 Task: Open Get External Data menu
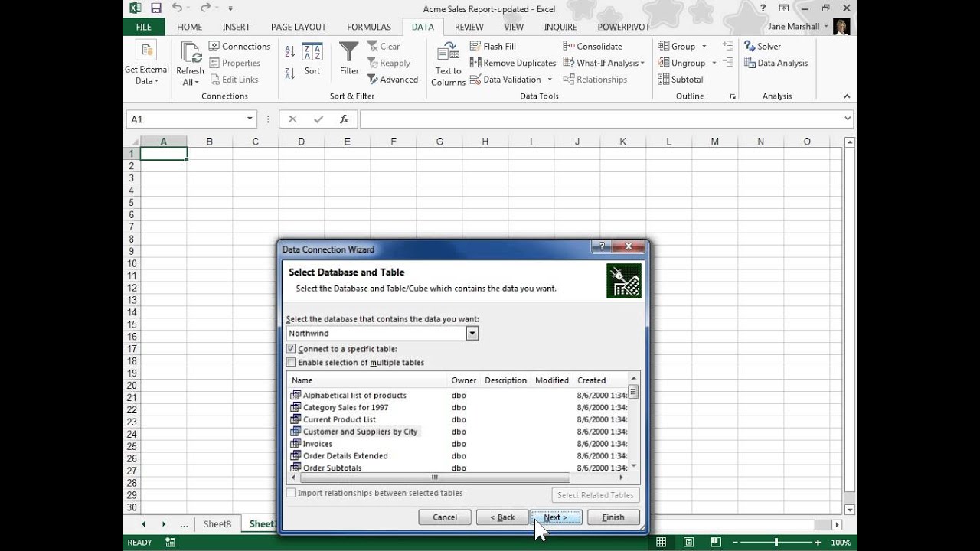tap(146, 63)
